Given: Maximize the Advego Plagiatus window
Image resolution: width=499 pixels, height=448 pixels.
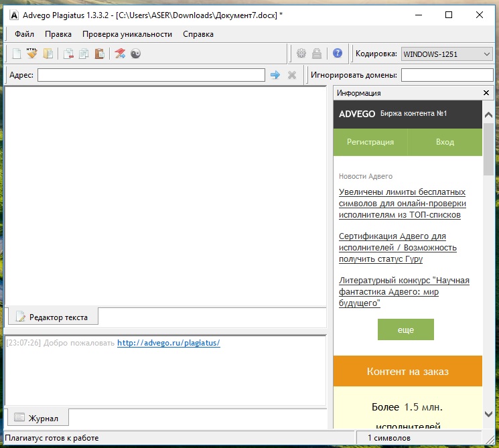Looking at the screenshot, I should click(449, 15).
